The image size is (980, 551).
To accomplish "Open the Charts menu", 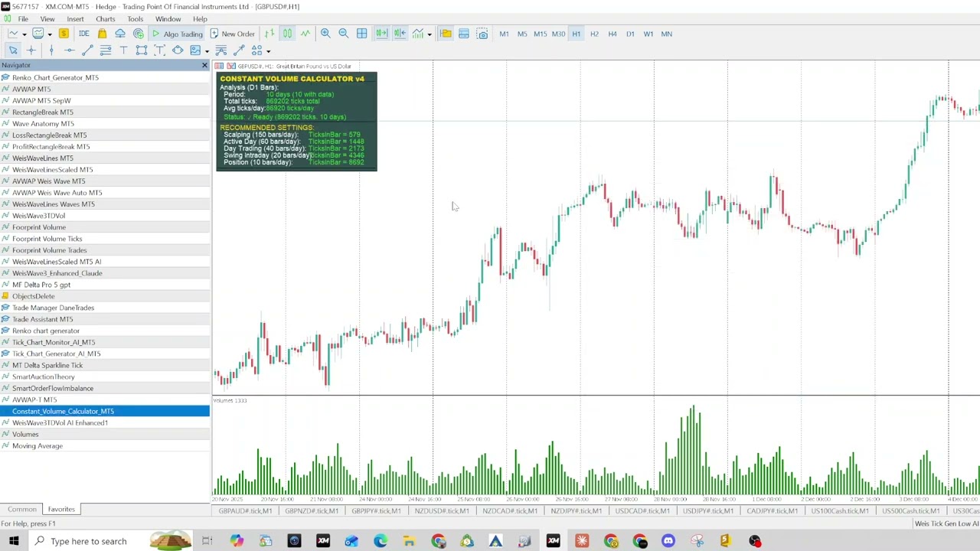I will point(106,19).
